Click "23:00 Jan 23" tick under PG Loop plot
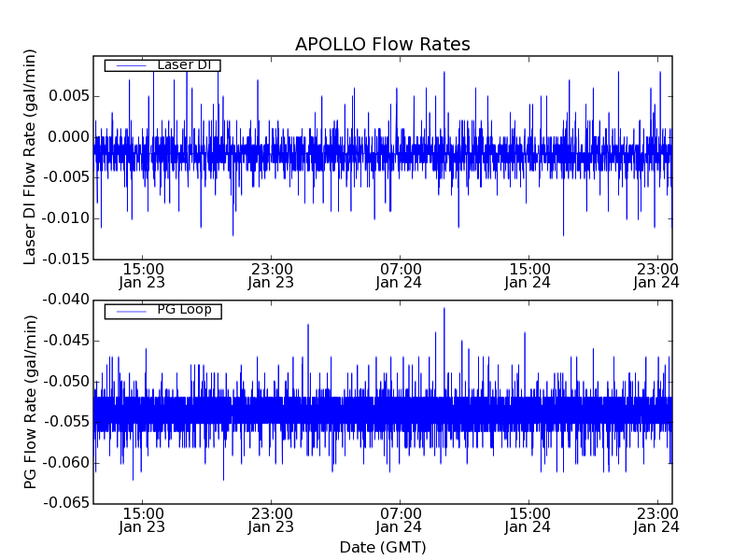Viewport: 747px width, 560px height. pos(271,521)
